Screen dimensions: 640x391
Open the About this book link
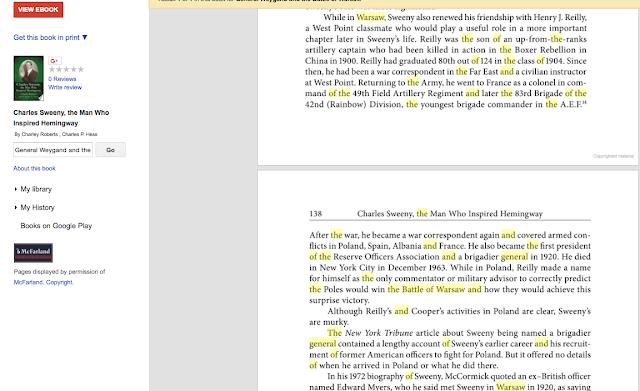(x=34, y=168)
